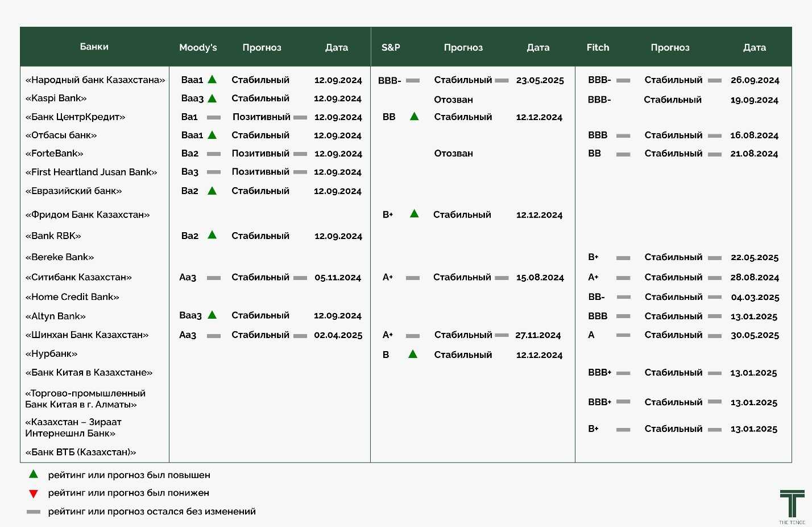This screenshot has width=812, height=527.
Task: Select «Ситибанк Казахстан» row name
Action: coord(78,277)
